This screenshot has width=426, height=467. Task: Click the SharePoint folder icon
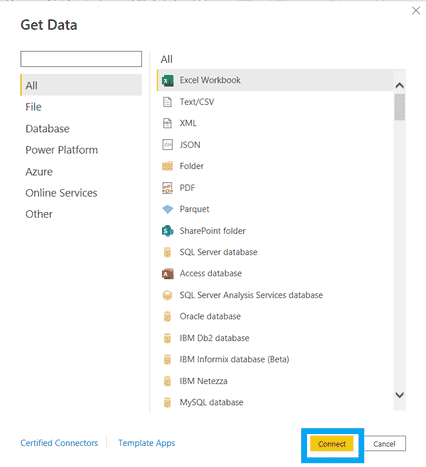(168, 231)
